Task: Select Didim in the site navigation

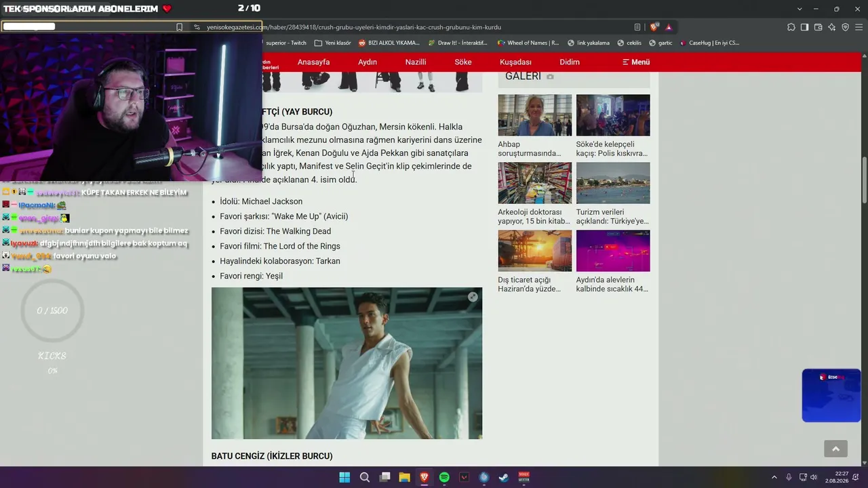Action: [570, 62]
